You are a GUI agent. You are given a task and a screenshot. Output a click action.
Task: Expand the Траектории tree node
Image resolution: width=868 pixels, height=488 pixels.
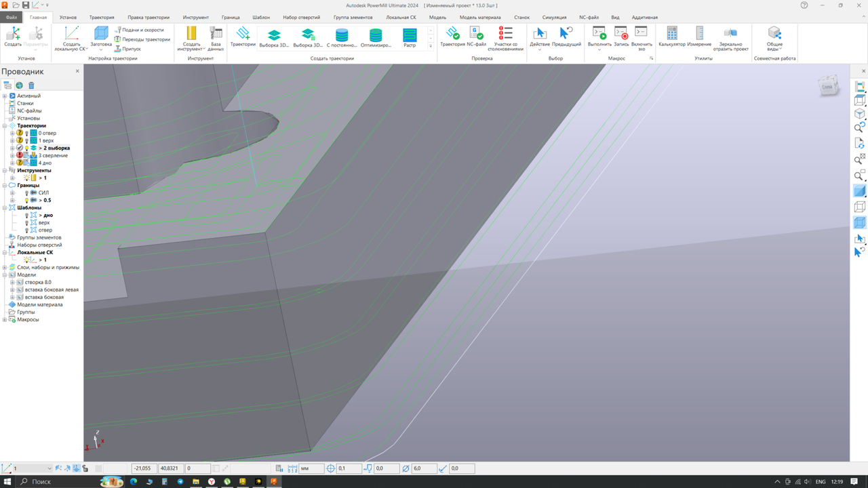coord(5,126)
